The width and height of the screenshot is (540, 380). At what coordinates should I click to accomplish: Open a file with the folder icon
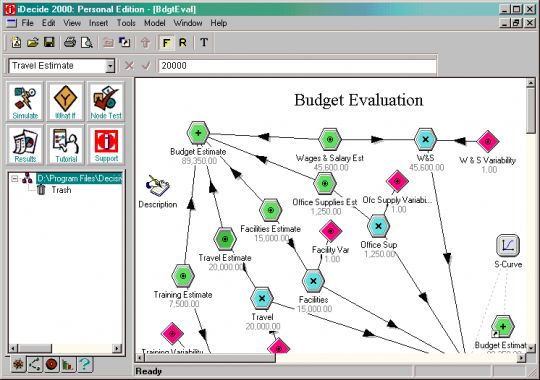coord(33,42)
